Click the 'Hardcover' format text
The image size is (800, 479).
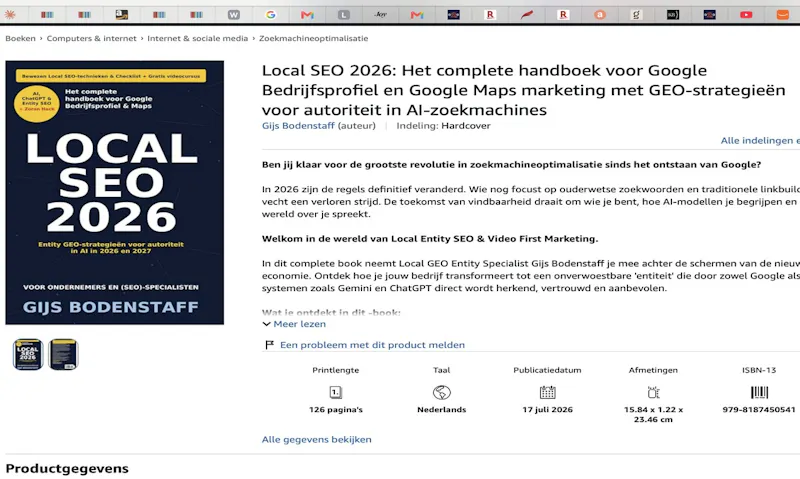(x=466, y=125)
